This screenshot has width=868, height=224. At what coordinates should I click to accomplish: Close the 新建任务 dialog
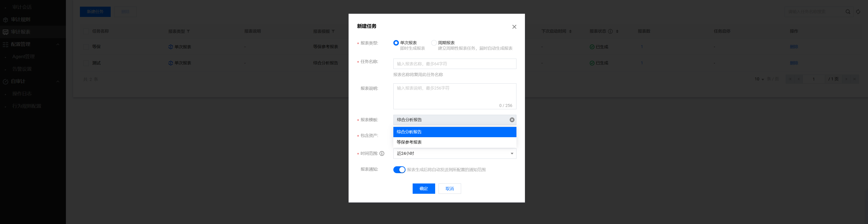click(x=514, y=27)
